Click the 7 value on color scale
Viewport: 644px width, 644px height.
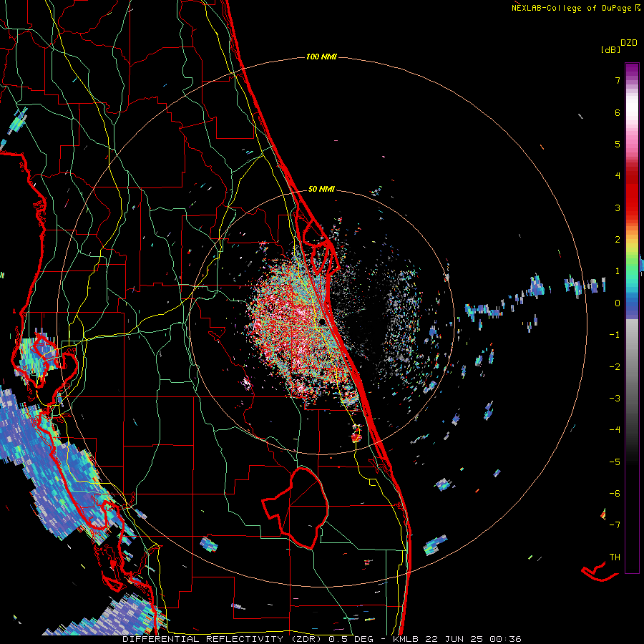(x=618, y=80)
